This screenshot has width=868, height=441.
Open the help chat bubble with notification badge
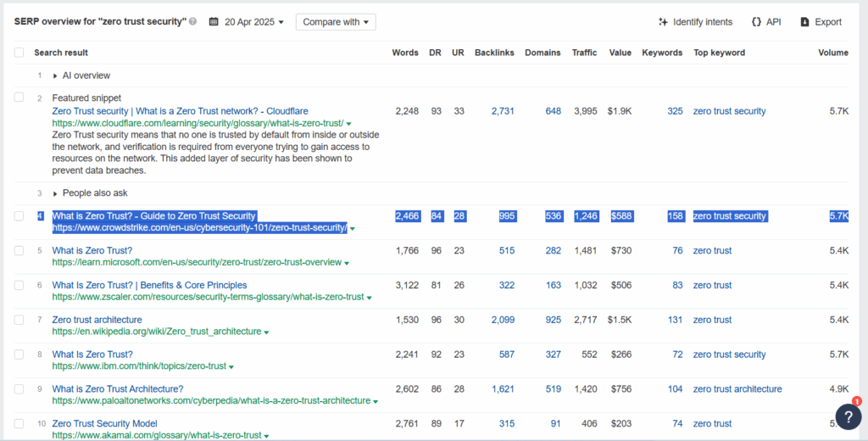point(848,416)
